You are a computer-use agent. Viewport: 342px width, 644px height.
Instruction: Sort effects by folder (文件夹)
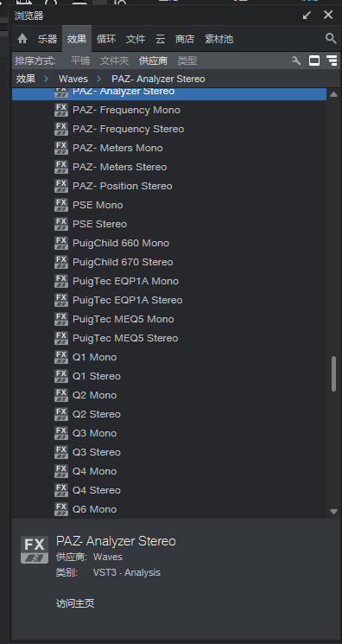point(114,61)
